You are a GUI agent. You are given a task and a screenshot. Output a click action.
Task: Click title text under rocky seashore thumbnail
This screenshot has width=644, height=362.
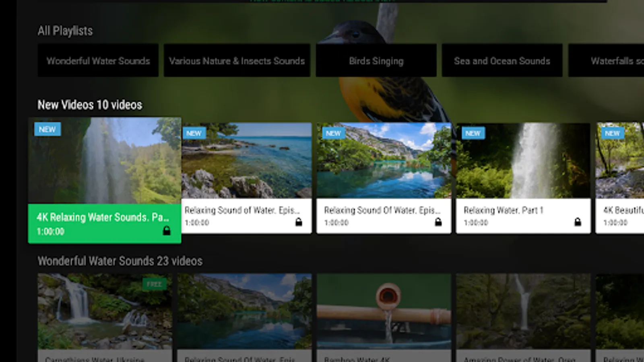pyautogui.click(x=242, y=210)
